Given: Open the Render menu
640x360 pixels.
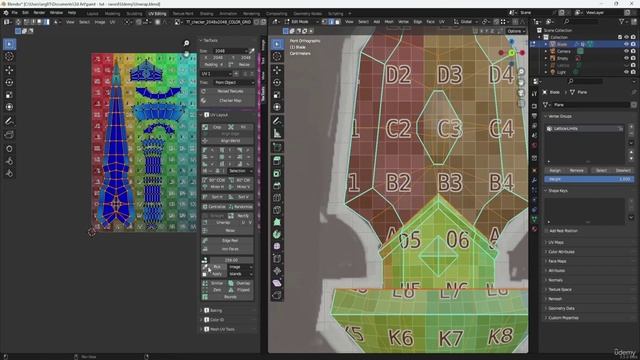Looking at the screenshot, I should [x=39, y=13].
